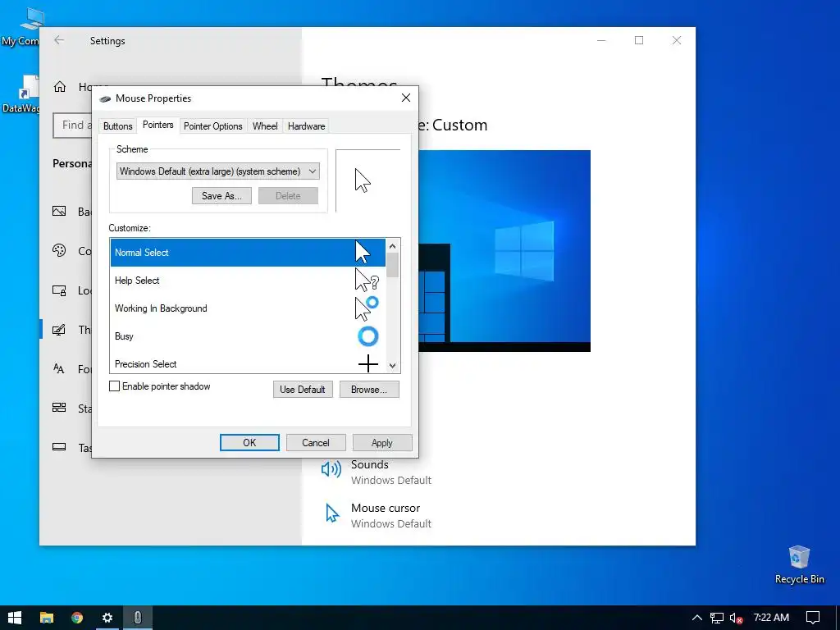This screenshot has width=840, height=630.
Task: Click the Working In Background cursor icon
Action: pyautogui.click(x=367, y=308)
